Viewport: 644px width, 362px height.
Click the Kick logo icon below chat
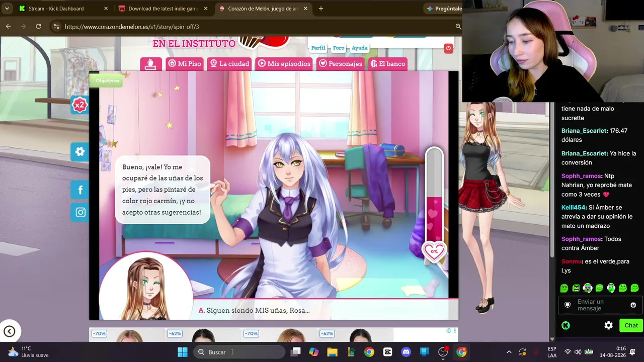coord(566,325)
